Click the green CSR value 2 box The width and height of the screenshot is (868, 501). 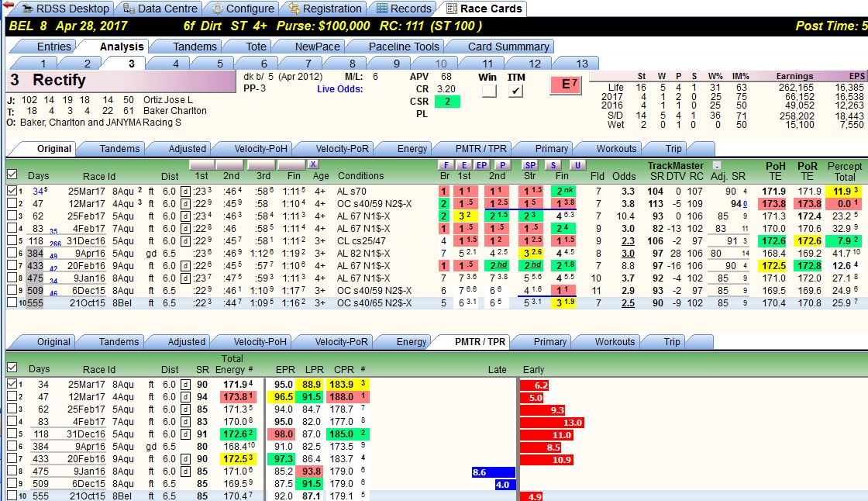[447, 102]
